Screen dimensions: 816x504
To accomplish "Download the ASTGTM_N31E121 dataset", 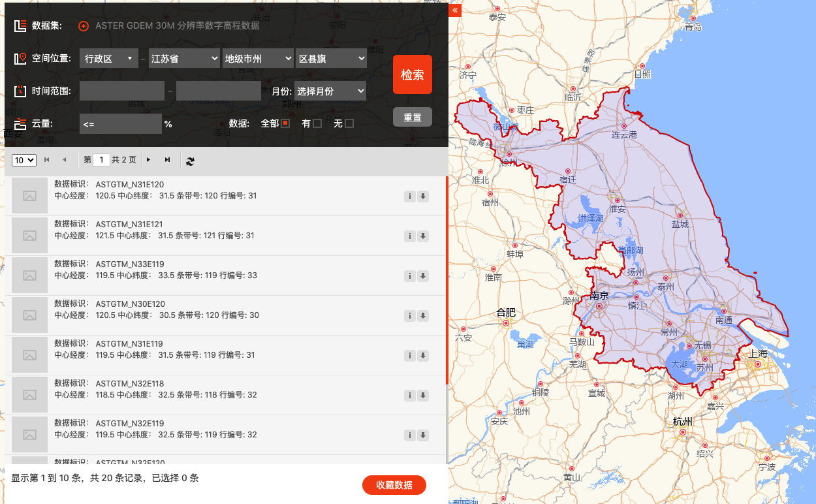I will pyautogui.click(x=423, y=236).
